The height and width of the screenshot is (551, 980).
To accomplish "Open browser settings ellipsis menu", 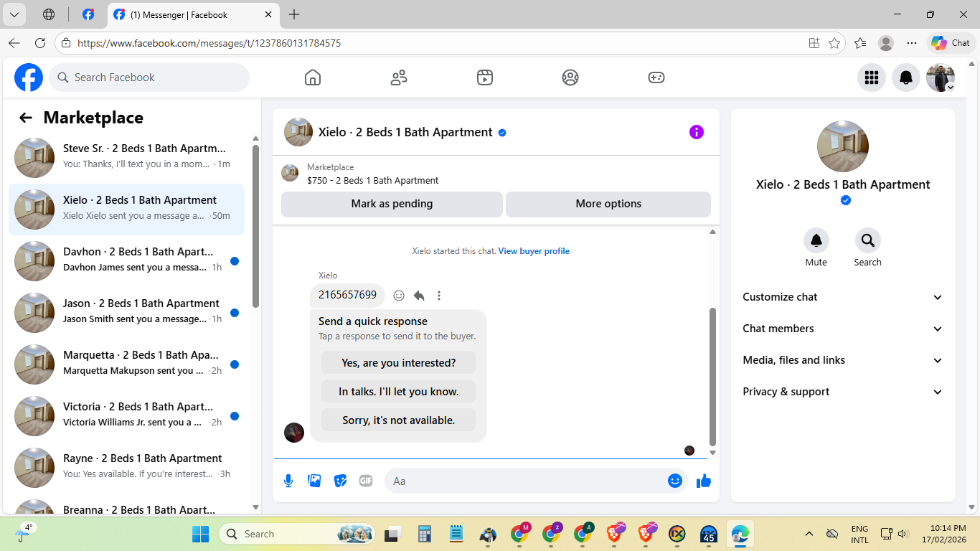I will (912, 43).
